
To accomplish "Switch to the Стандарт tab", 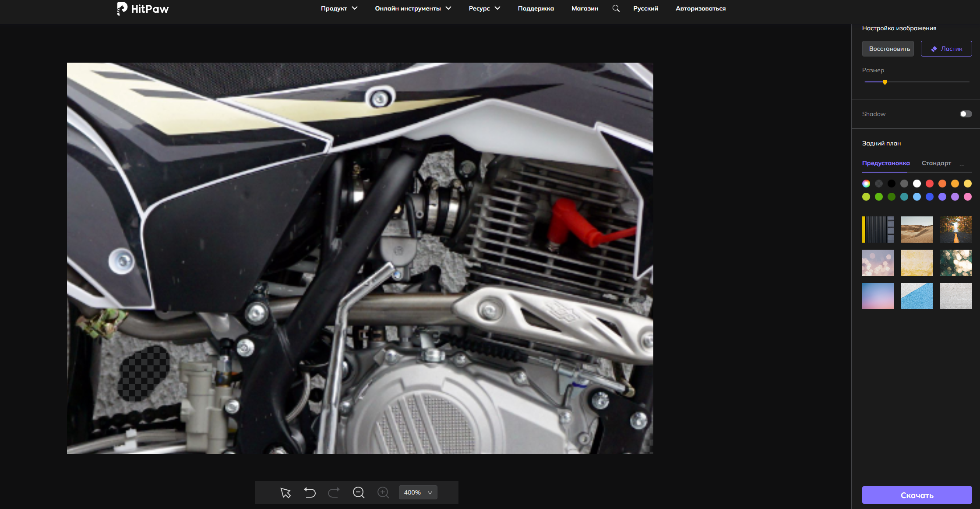I will [x=936, y=163].
